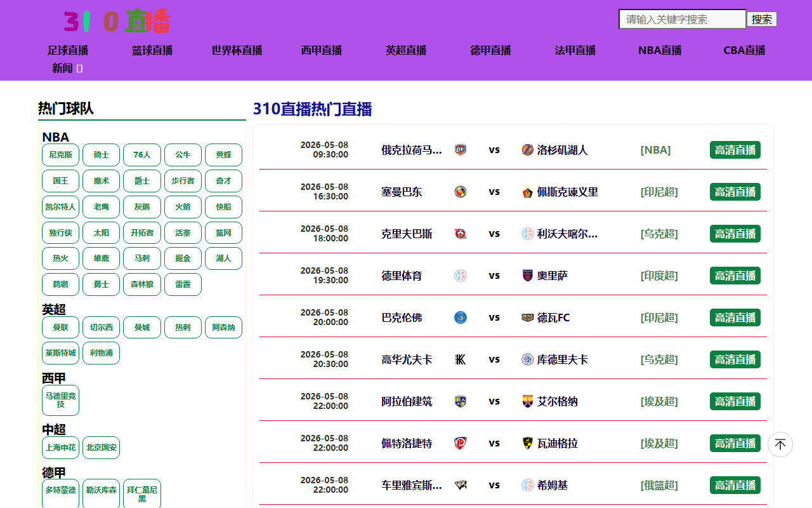Click the Oklahoma Thunder team logo icon
The height and width of the screenshot is (508, 812).
coord(461,150)
